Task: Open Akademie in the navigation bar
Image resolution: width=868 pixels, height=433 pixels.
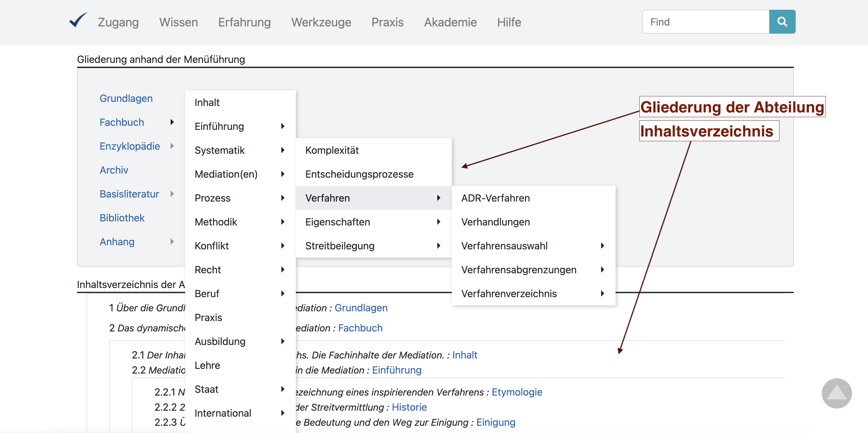Action: tap(450, 22)
